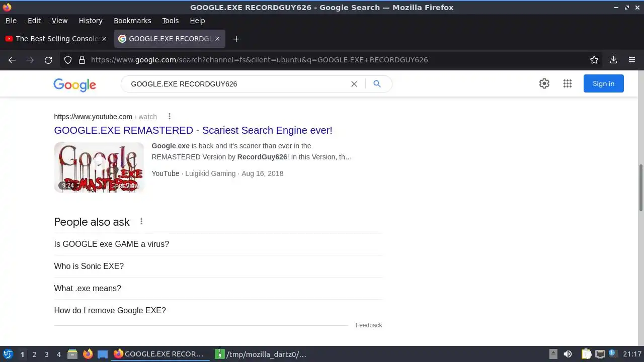The height and width of the screenshot is (362, 644).
Task: Open options dots beside People also ask
Action: pyautogui.click(x=141, y=221)
